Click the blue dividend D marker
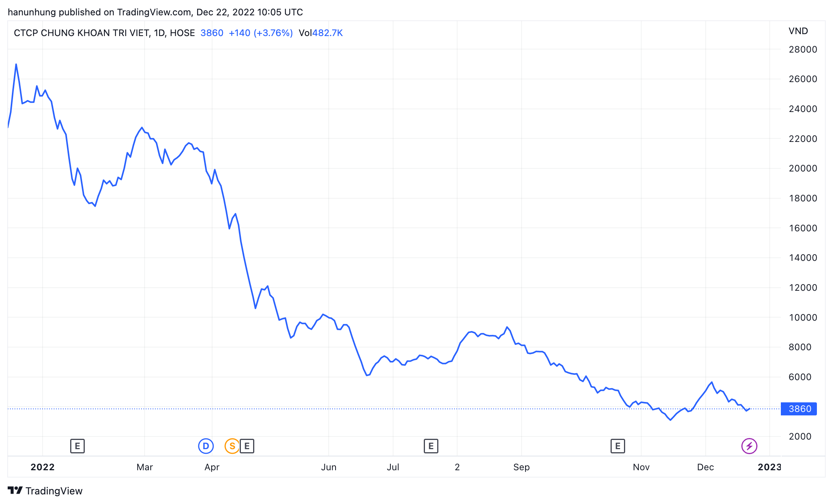The height and width of the screenshot is (504, 833). pyautogui.click(x=206, y=446)
